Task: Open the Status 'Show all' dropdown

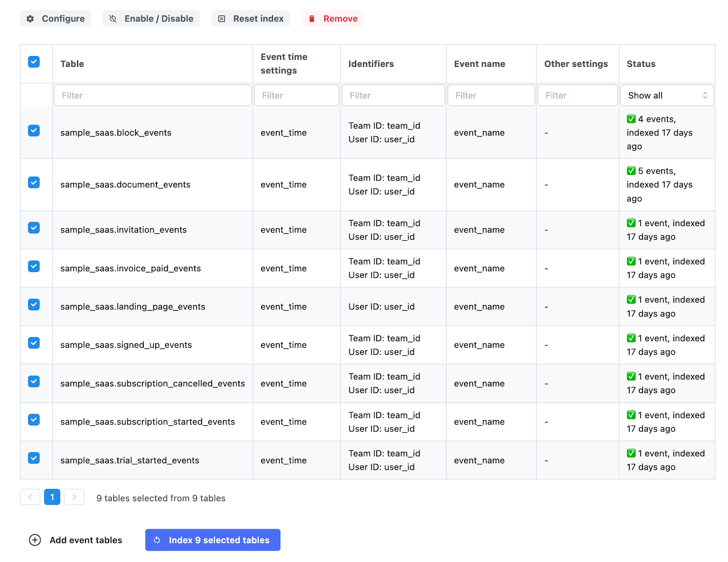Action: 667,96
